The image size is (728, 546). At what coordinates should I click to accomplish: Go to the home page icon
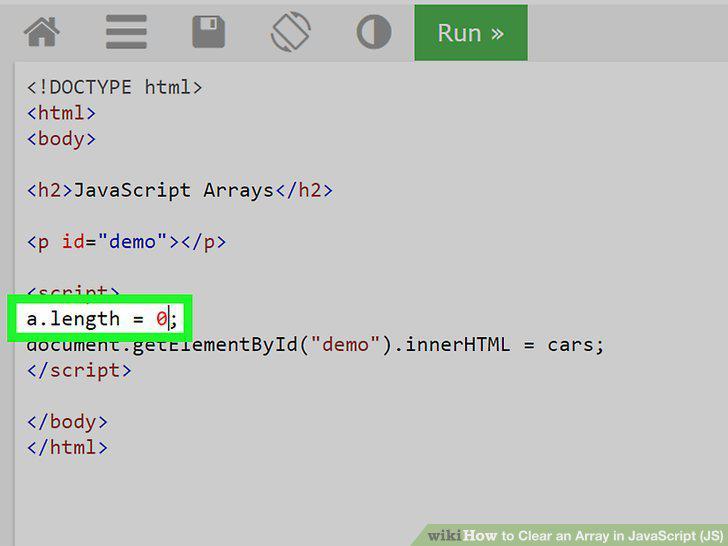pyautogui.click(x=42, y=32)
